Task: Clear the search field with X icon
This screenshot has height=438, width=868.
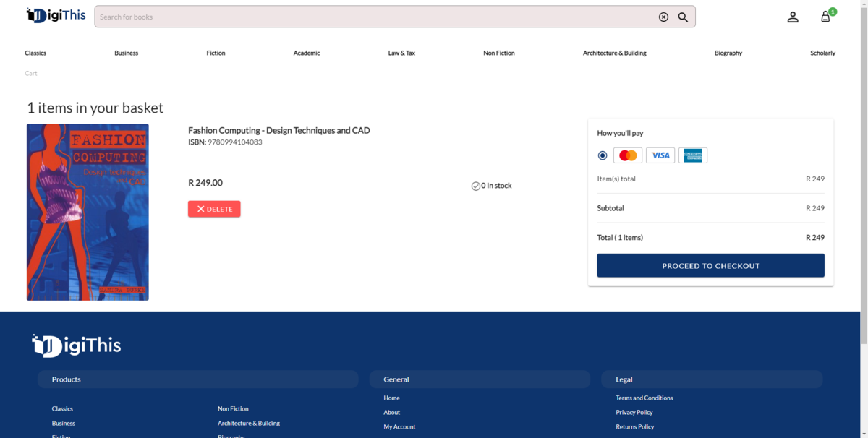Action: 663,17
